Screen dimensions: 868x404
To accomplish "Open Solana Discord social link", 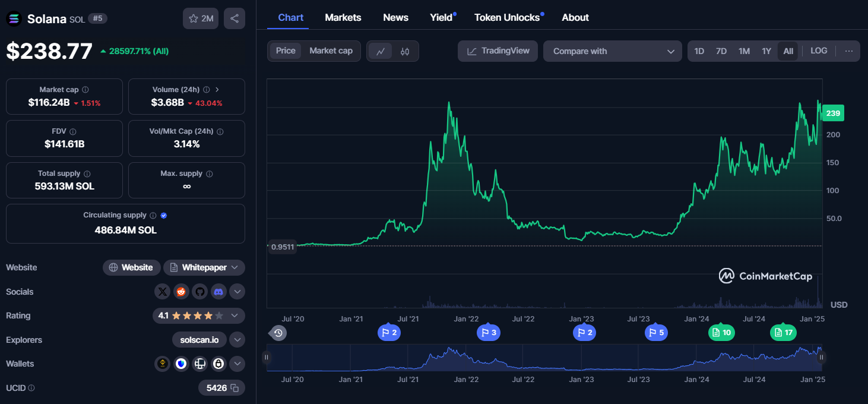I will [219, 292].
